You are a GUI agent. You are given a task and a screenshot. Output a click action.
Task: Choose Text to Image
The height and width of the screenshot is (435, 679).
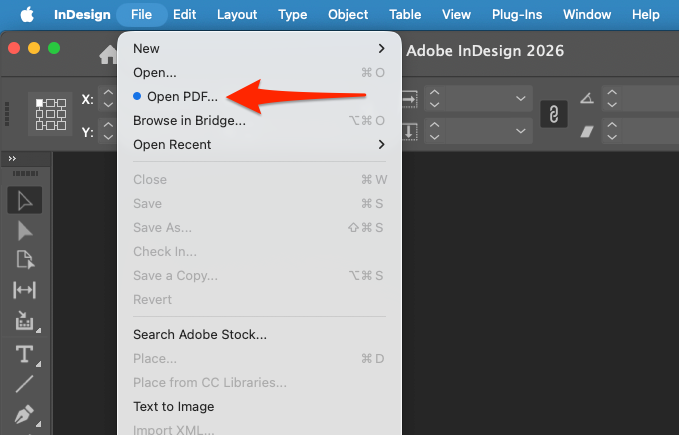[174, 406]
